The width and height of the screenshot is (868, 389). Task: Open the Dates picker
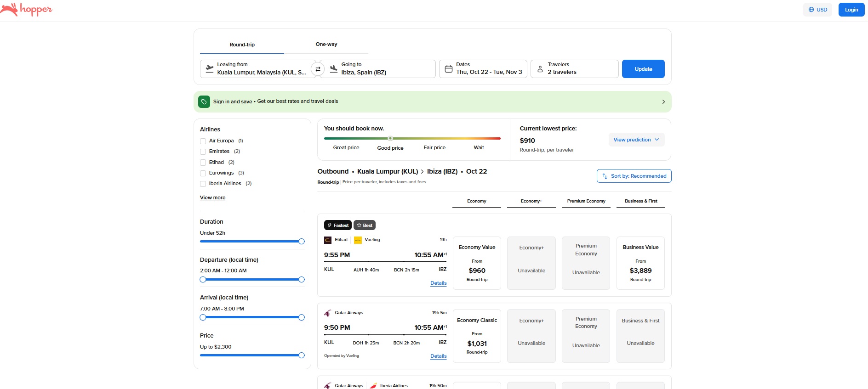click(483, 69)
